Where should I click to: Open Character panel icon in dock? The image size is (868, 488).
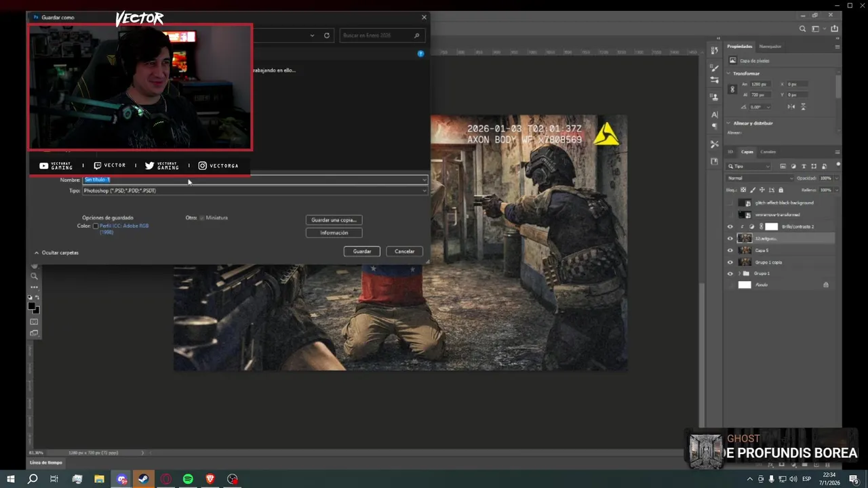[715, 115]
